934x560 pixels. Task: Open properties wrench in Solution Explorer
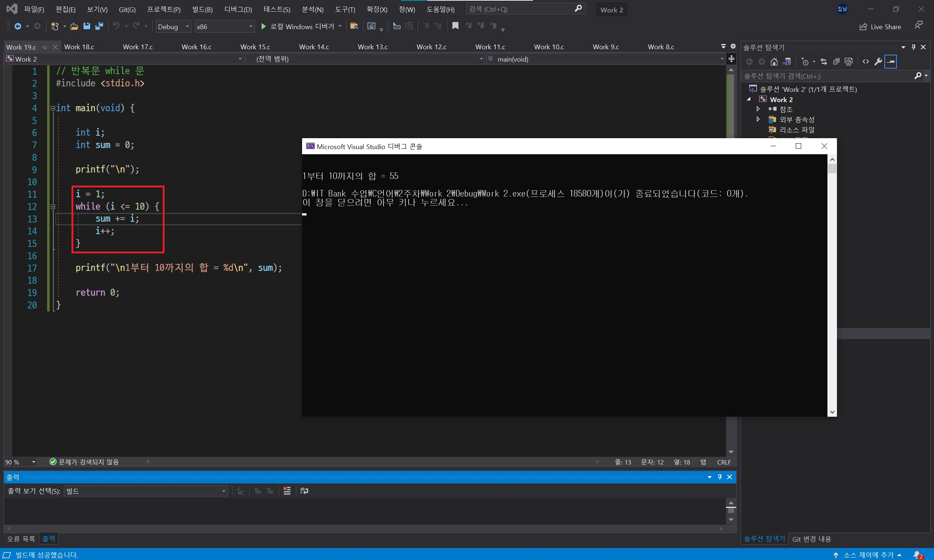[878, 62]
